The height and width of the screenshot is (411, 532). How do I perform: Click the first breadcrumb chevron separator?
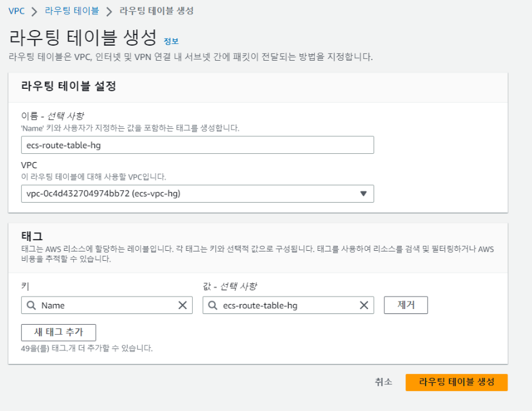34,11
